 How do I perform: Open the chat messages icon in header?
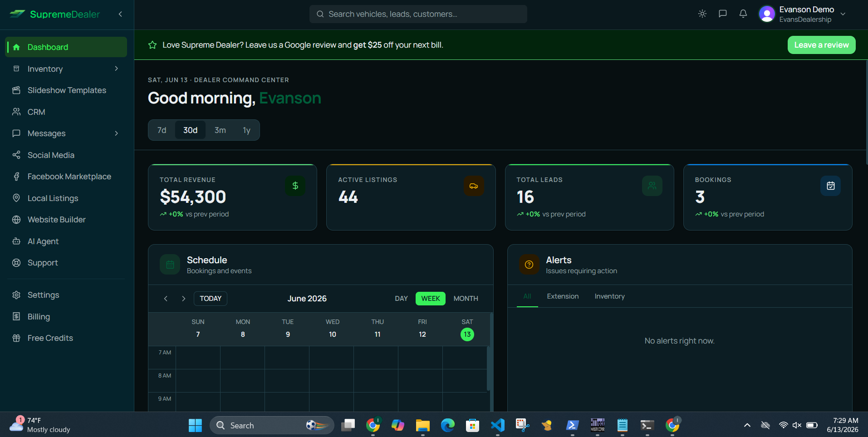click(x=723, y=14)
